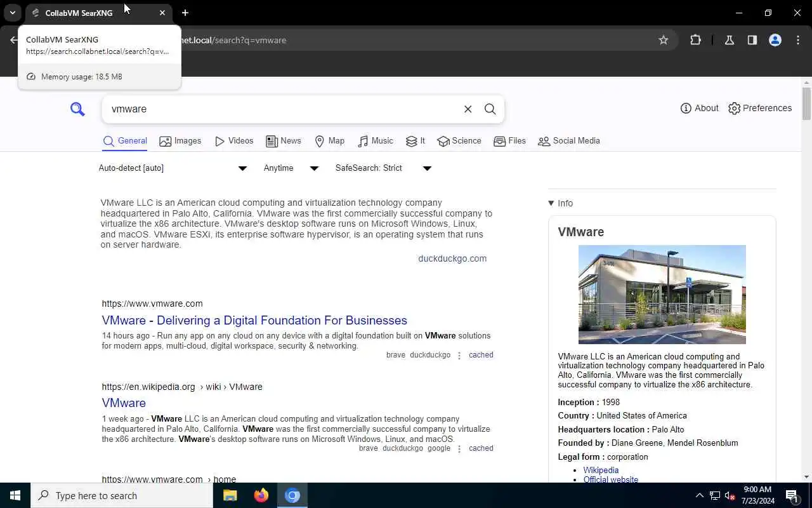This screenshot has width=812, height=508.
Task: Open the SafeSearch Strict dropdown
Action: pyautogui.click(x=383, y=168)
